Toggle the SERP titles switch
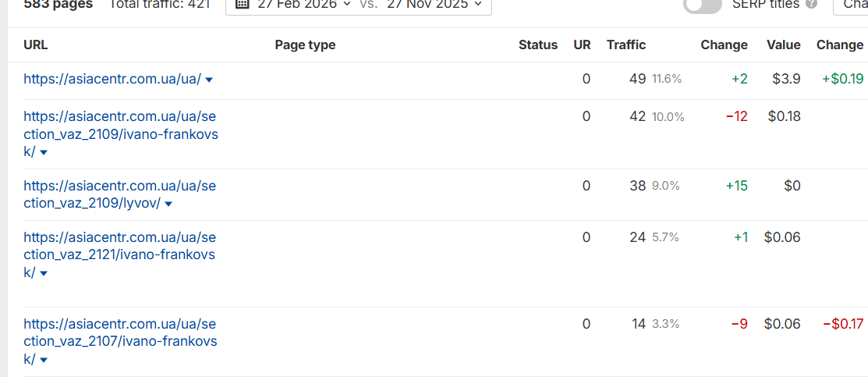 [x=702, y=5]
